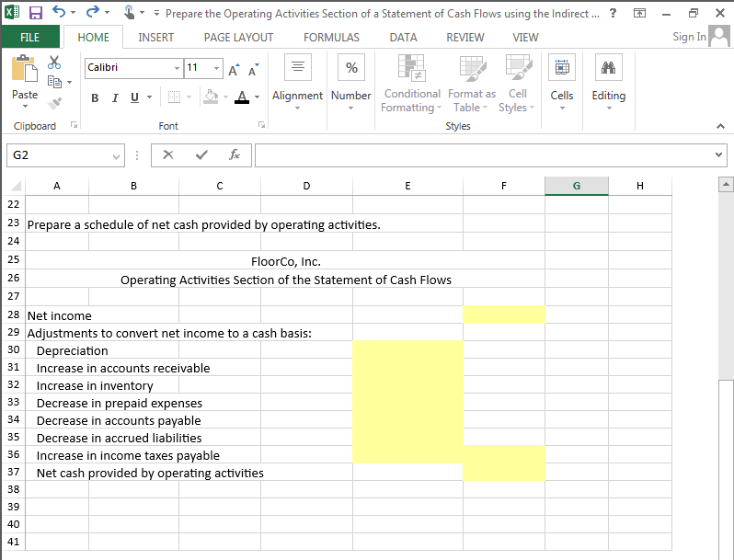734x560 pixels.
Task: Click the Redo arrow icon
Action: click(93, 12)
